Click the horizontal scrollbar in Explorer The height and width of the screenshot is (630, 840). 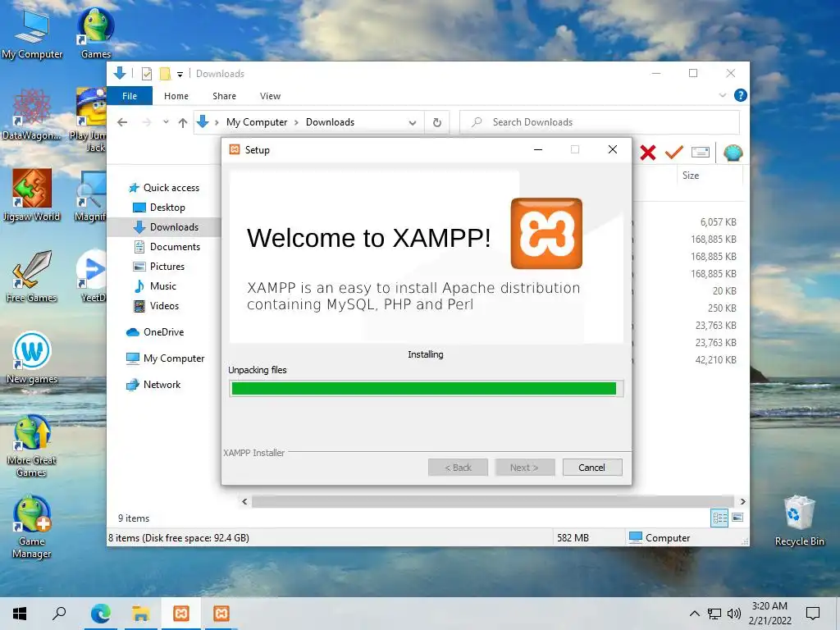pyautogui.click(x=493, y=501)
